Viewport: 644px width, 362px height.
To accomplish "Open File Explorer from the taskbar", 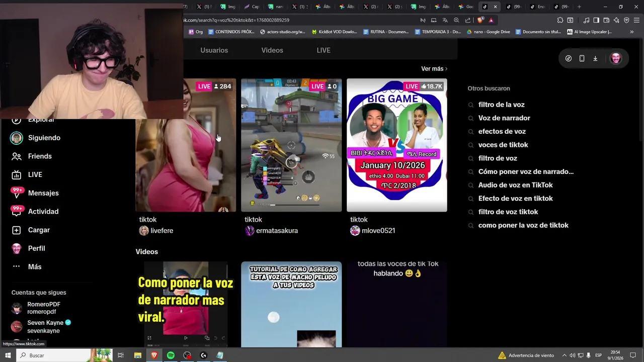I will coord(137,355).
